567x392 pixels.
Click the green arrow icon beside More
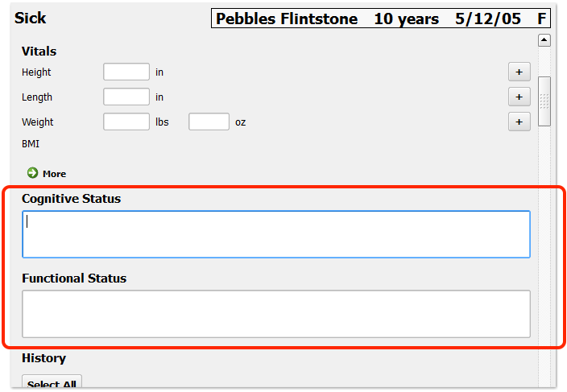point(32,173)
